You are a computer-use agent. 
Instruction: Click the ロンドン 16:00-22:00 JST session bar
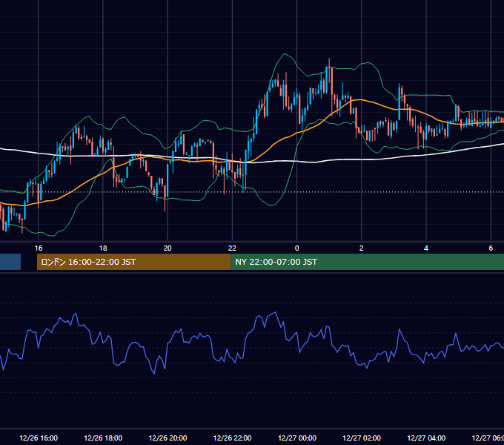tap(133, 262)
